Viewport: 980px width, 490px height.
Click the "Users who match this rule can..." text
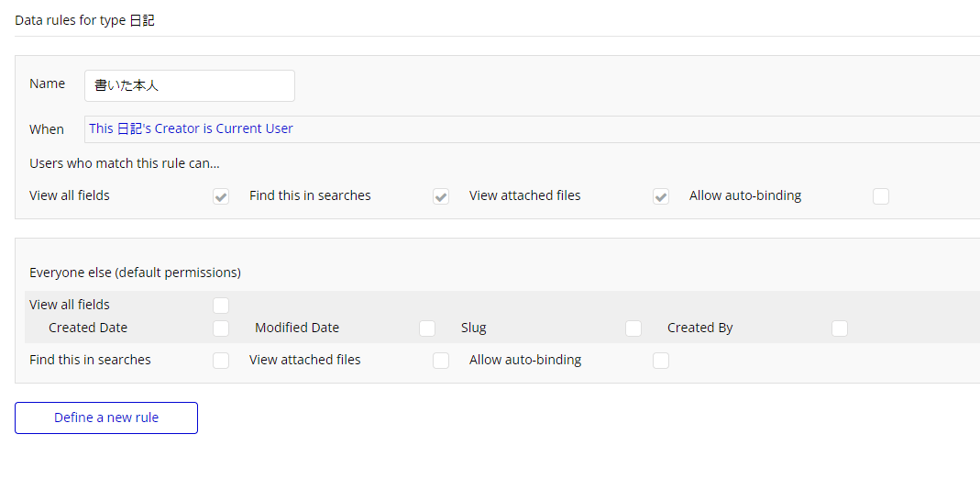125,164
